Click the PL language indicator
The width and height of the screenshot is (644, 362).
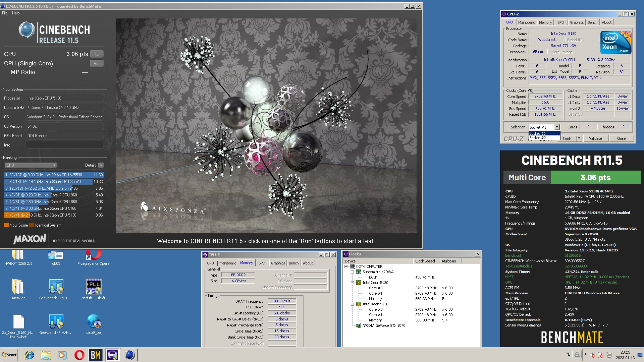(x=568, y=354)
